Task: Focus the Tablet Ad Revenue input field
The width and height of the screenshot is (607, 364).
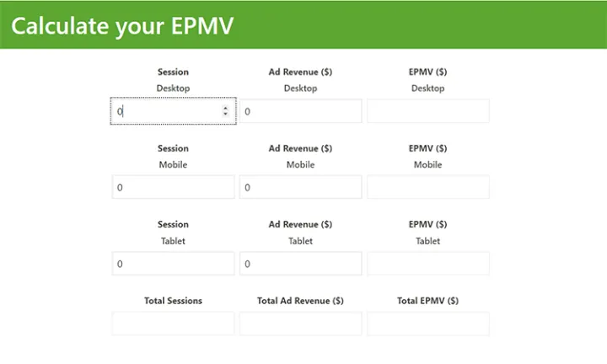Action: (300, 264)
